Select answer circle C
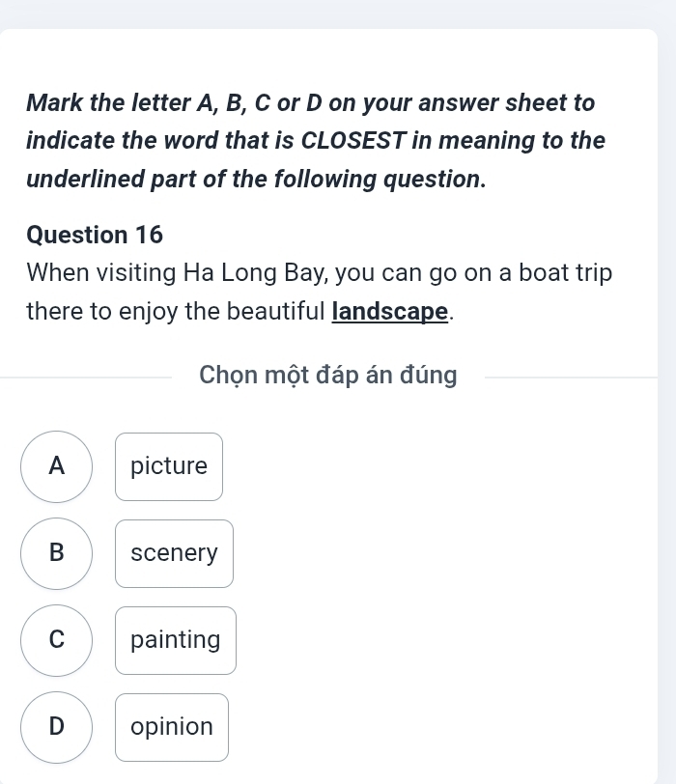 click(57, 640)
